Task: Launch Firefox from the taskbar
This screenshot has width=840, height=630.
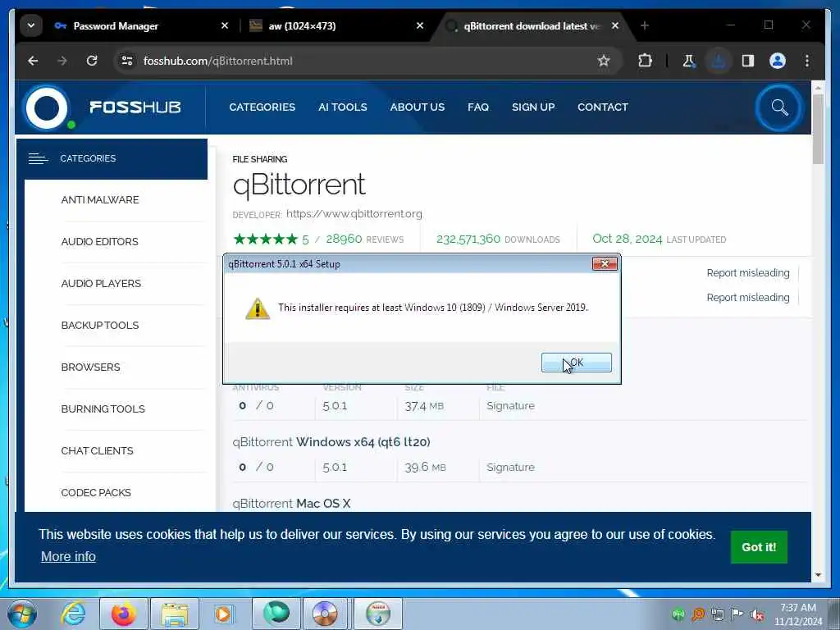Action: tap(123, 614)
